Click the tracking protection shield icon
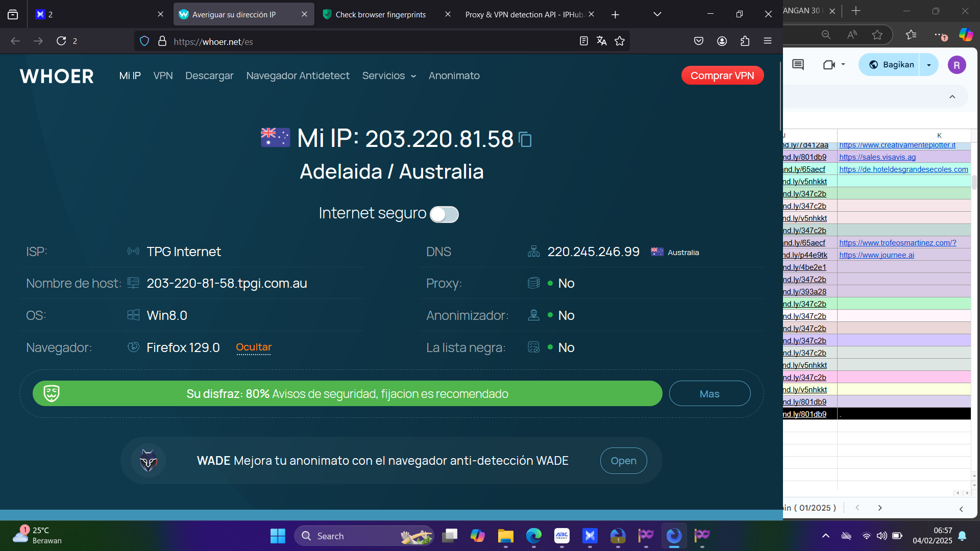Viewport: 980px width, 551px height. pos(144,41)
